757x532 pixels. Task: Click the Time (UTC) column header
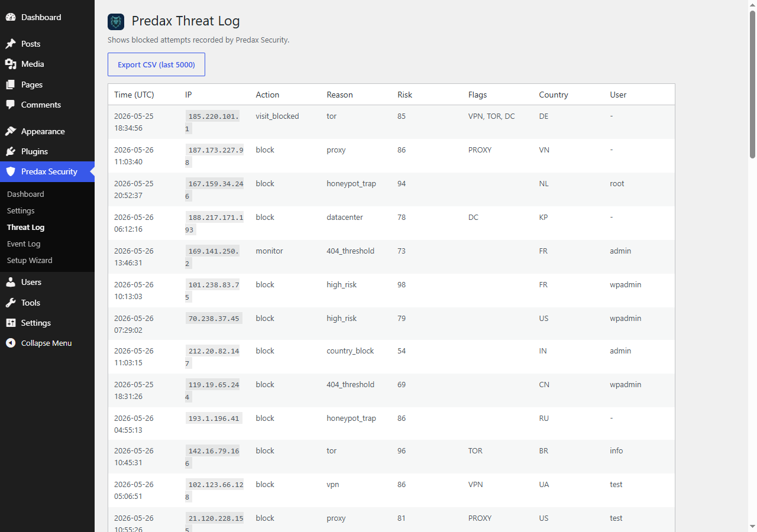tap(134, 95)
